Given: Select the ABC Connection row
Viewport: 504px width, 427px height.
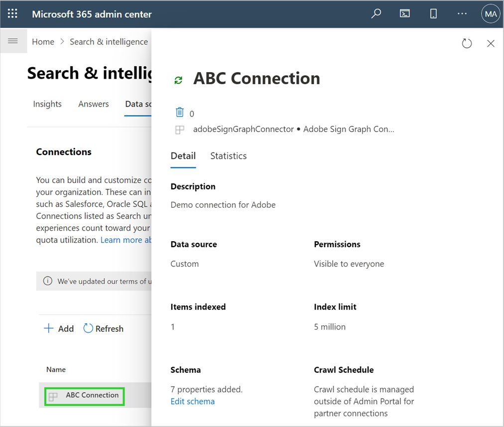Looking at the screenshot, I should click(92, 396).
